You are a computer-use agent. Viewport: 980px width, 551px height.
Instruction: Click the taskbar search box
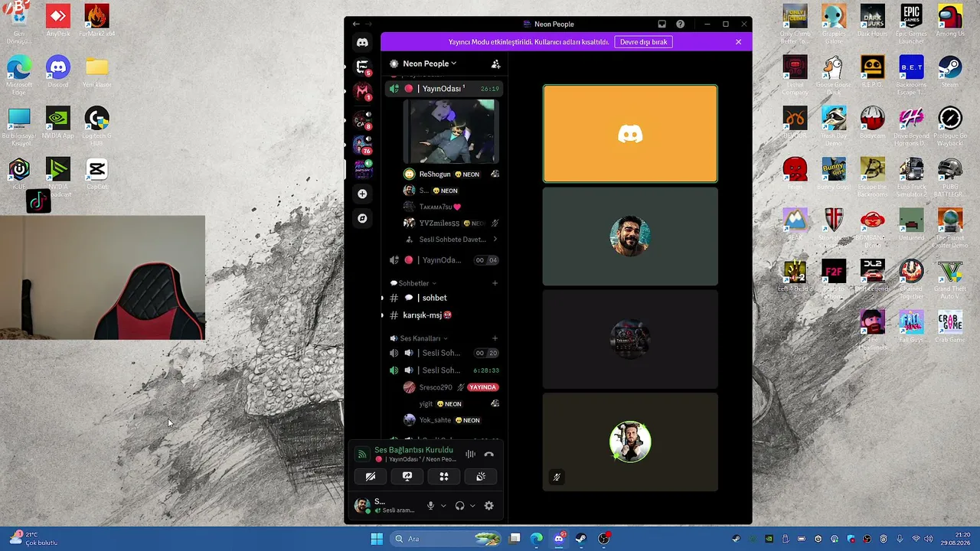pos(447,539)
